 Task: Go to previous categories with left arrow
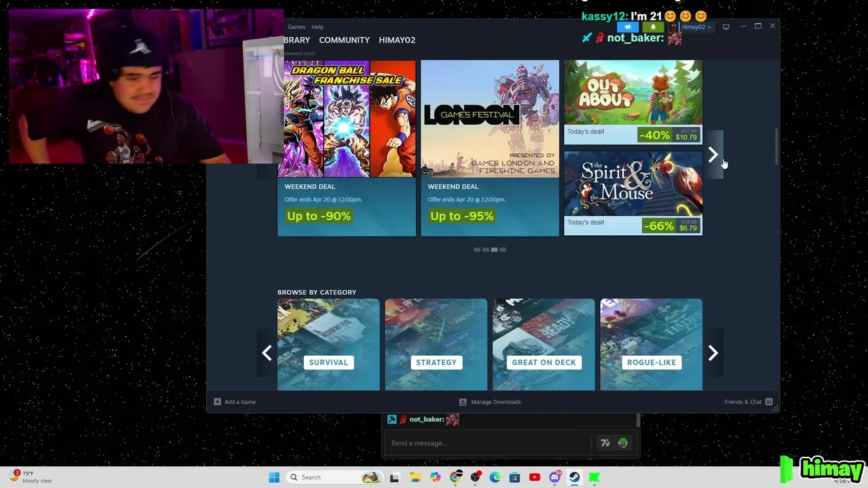tap(267, 352)
